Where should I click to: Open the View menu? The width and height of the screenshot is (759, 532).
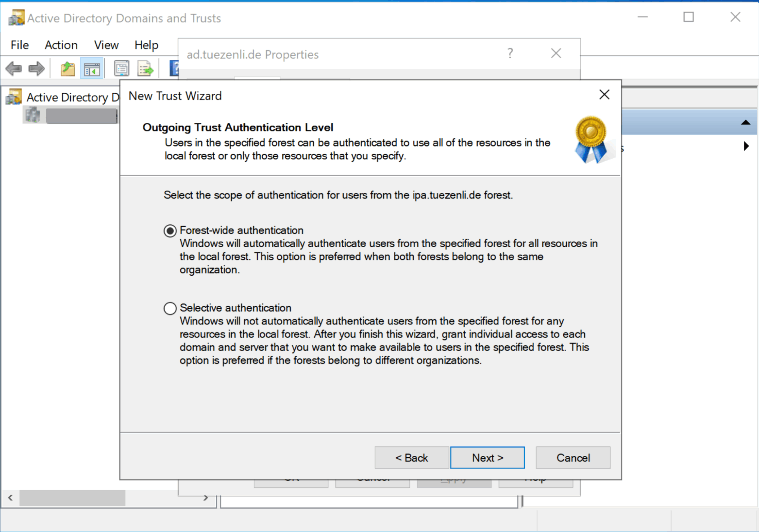click(x=106, y=45)
